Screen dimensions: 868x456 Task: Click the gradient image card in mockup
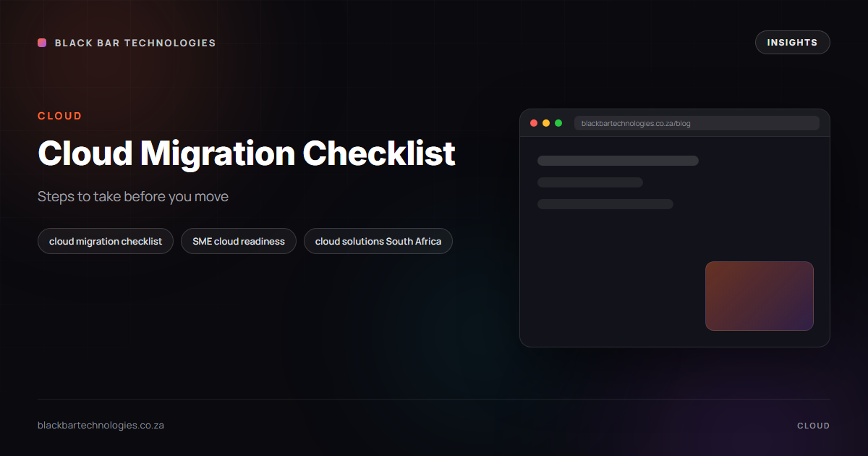point(759,296)
